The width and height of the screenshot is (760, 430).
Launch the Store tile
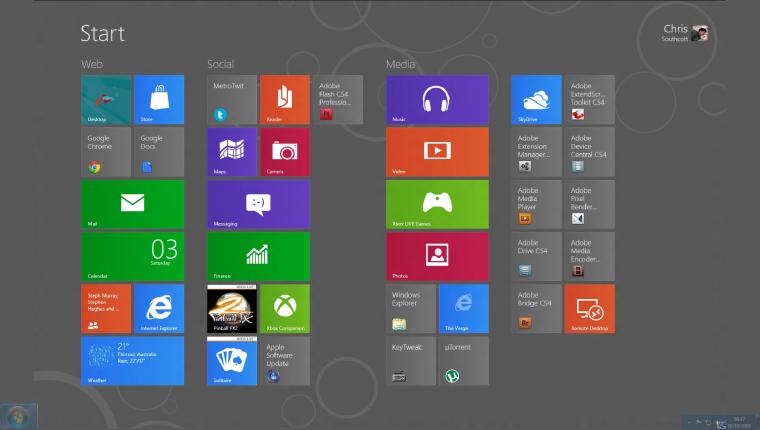pos(159,99)
